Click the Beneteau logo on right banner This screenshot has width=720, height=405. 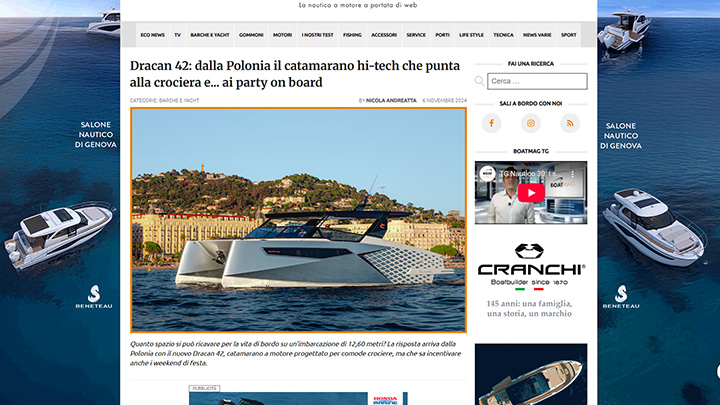621,296
